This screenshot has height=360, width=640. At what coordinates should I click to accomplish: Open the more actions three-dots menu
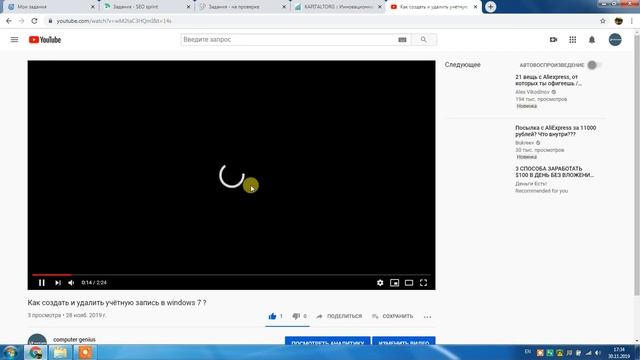427,316
